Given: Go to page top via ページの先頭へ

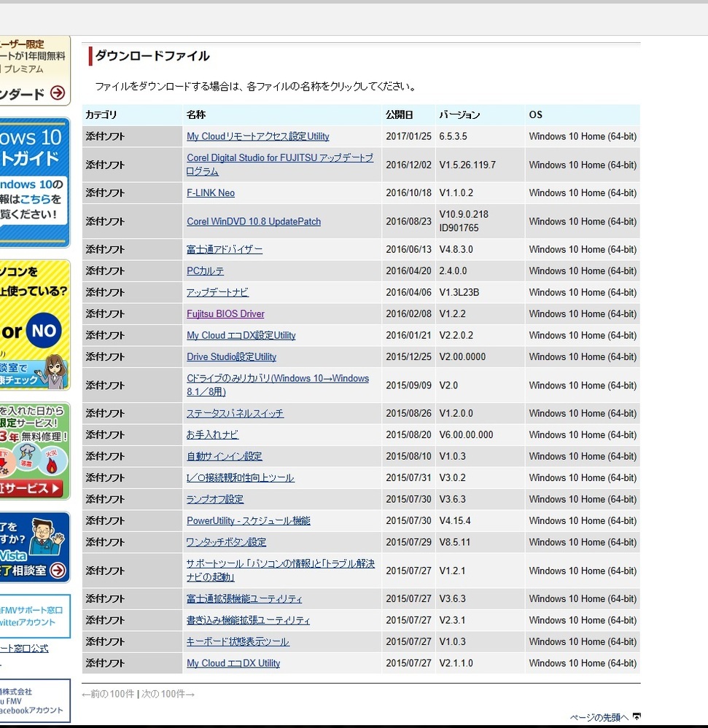Looking at the screenshot, I should click(x=600, y=717).
